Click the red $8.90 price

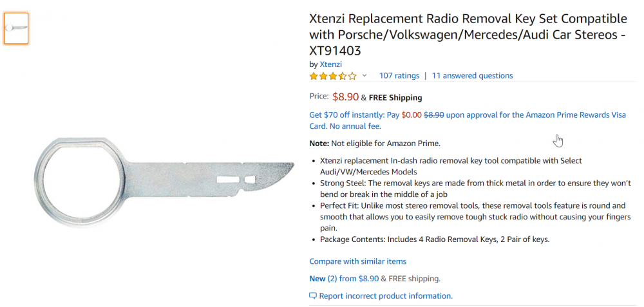point(345,97)
